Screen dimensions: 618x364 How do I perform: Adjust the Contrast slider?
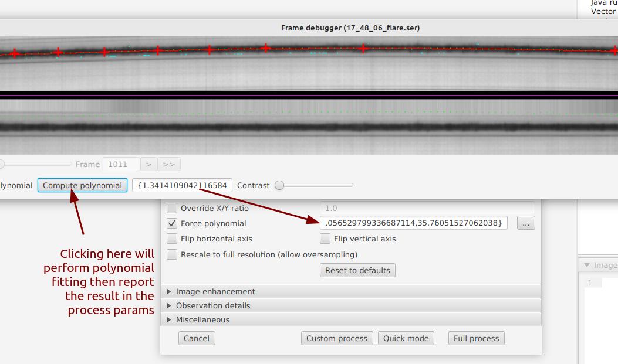point(280,185)
